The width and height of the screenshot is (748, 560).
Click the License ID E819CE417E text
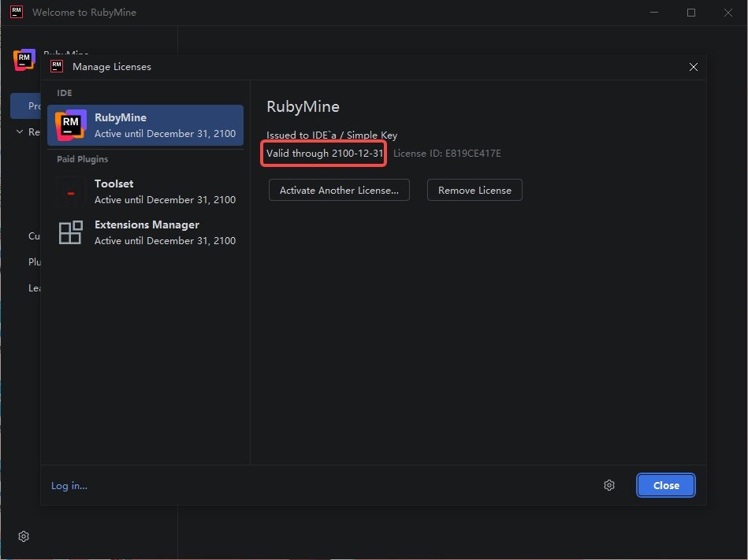pyautogui.click(x=447, y=154)
